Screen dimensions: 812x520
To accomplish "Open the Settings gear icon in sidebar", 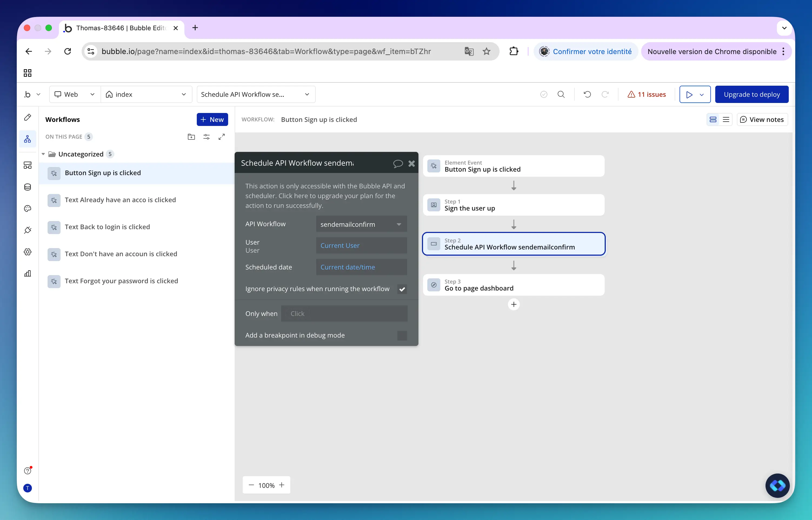I will pyautogui.click(x=28, y=252).
